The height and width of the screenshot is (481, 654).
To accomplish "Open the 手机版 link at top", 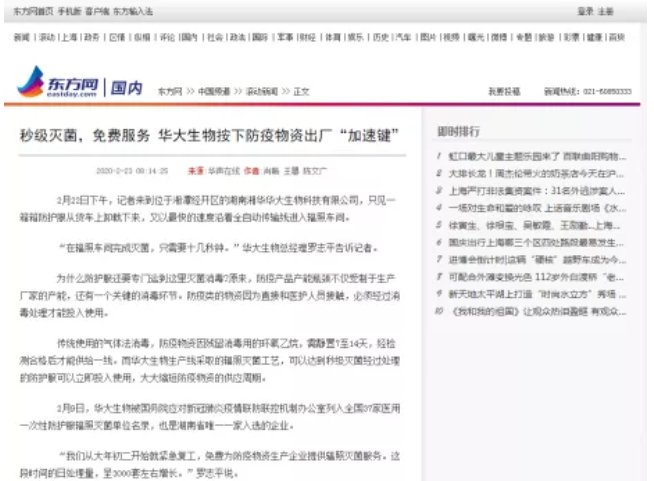I will pyautogui.click(x=69, y=11).
